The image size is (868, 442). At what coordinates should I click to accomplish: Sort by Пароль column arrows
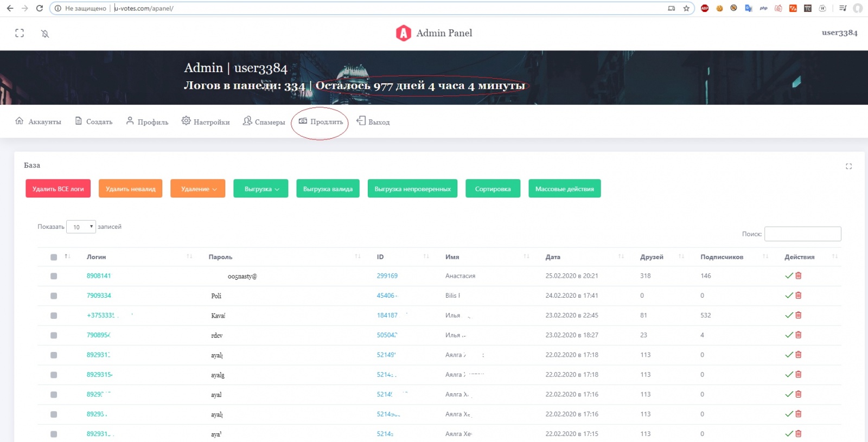click(x=358, y=257)
